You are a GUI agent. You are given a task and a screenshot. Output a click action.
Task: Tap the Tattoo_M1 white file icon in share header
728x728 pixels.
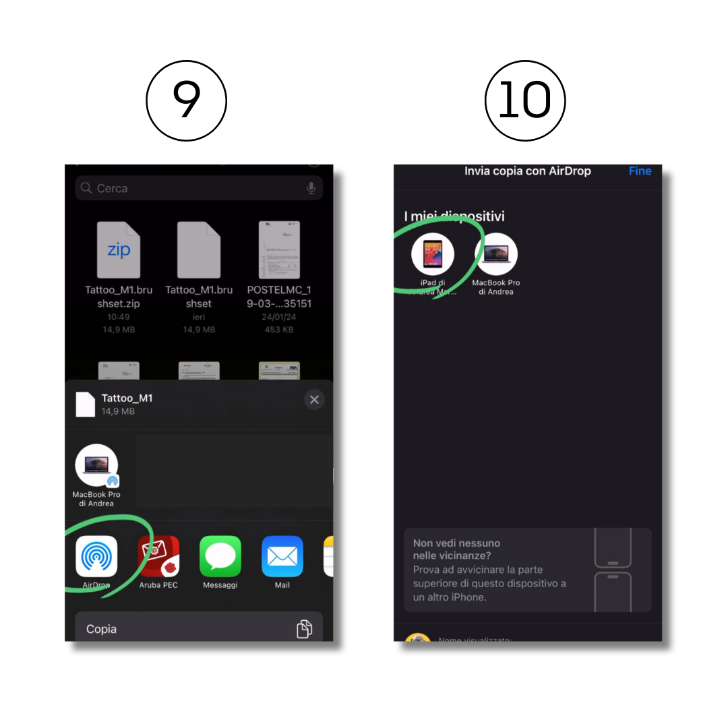click(86, 404)
